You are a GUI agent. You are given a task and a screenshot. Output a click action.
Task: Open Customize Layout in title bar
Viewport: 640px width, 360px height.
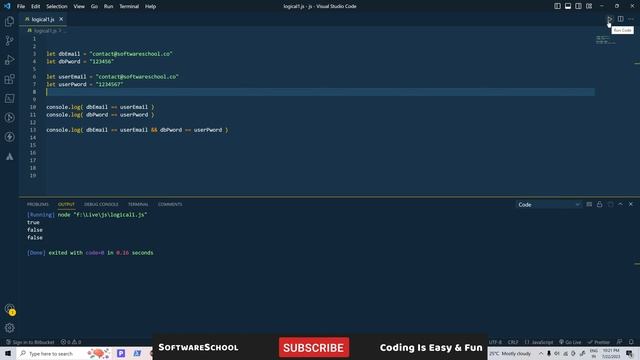[589, 6]
